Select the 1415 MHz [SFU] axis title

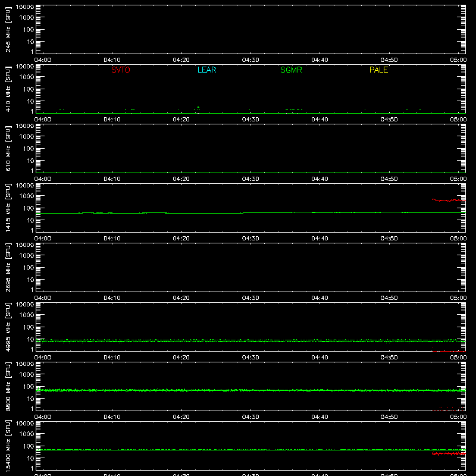pos(8,208)
